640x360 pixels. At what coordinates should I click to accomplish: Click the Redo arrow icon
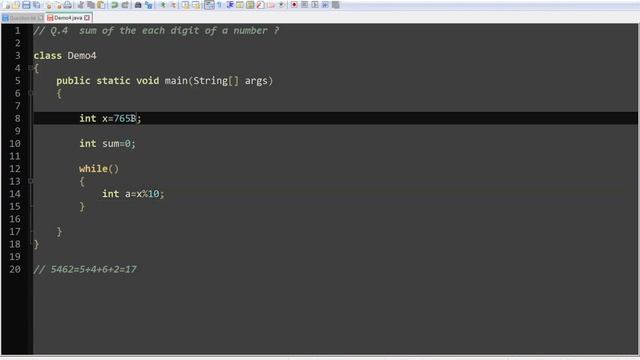coord(125,5)
